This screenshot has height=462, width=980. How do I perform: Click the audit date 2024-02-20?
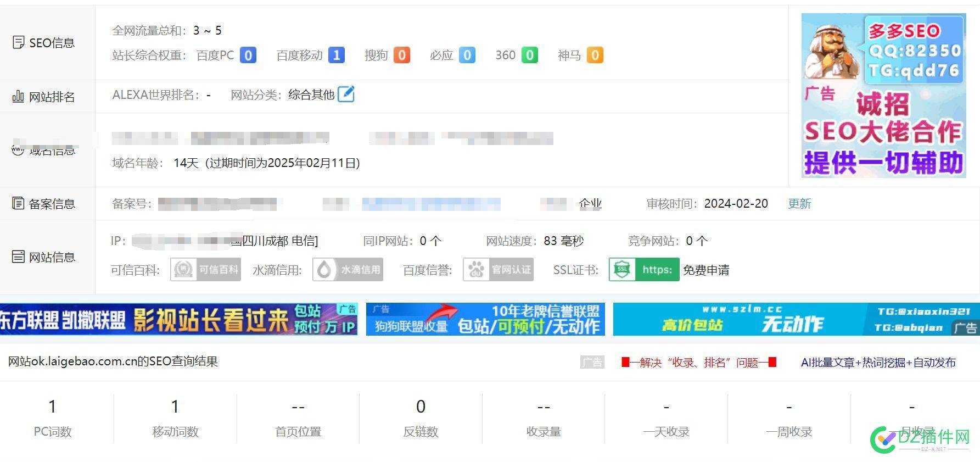[x=736, y=203]
